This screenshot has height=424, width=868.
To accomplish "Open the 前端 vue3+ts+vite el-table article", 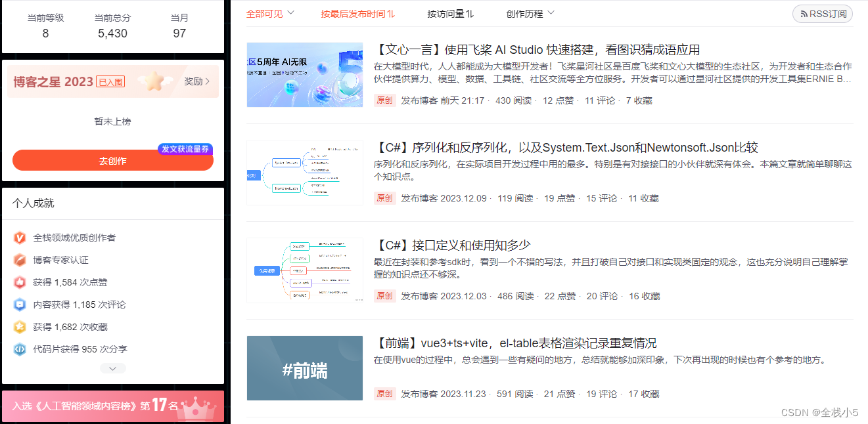I will [514, 343].
